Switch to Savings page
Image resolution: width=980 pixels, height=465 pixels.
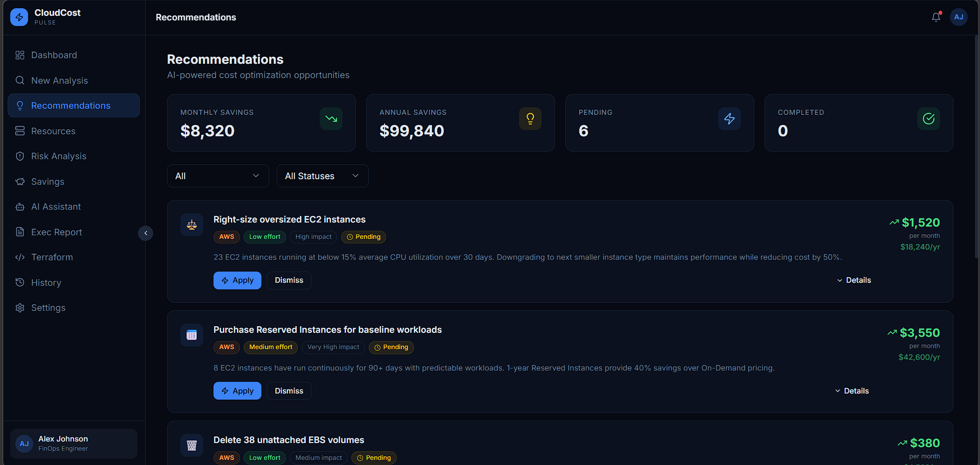(x=74, y=182)
